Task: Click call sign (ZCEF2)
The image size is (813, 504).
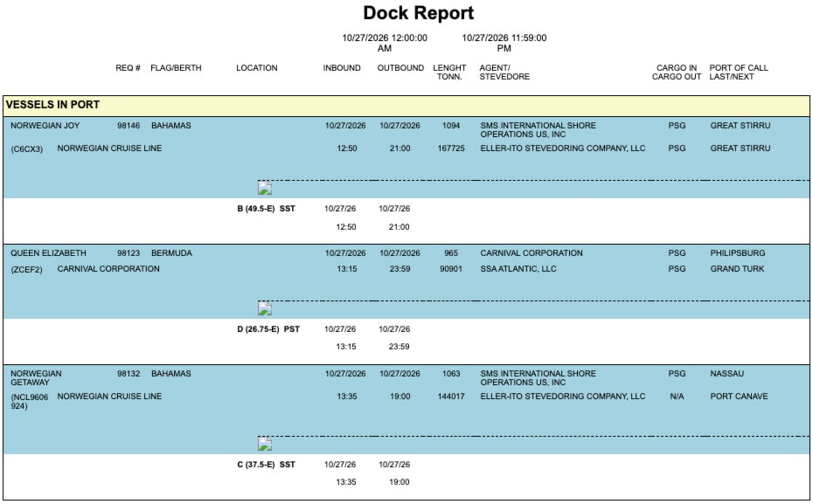Action: point(26,270)
